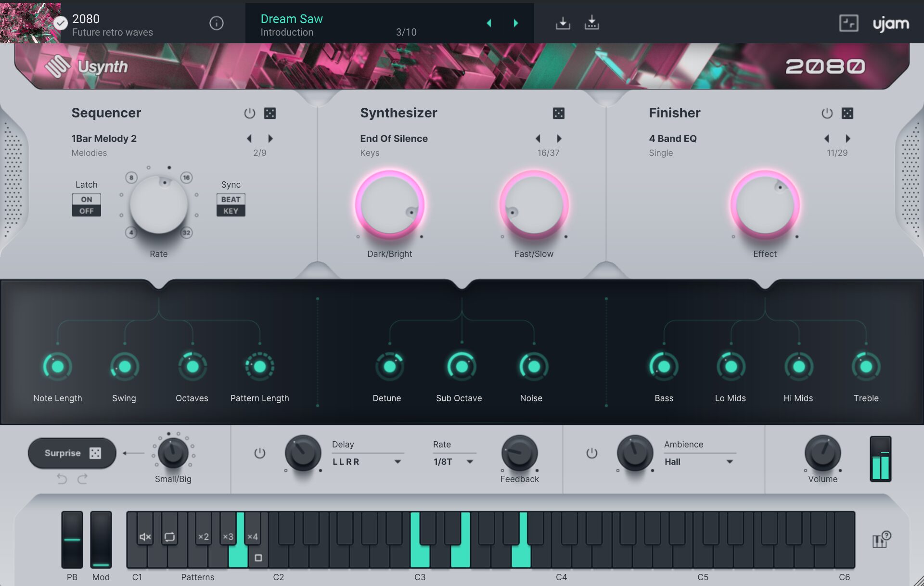
Task: Click the Sequencer Rate knob
Action: (159, 204)
